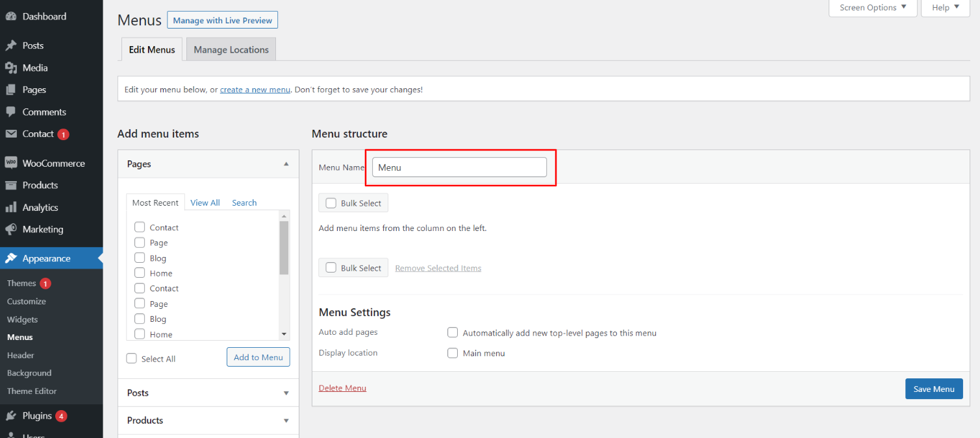Click the Dashboard icon in sidebar
The height and width of the screenshot is (438, 980).
tap(10, 17)
